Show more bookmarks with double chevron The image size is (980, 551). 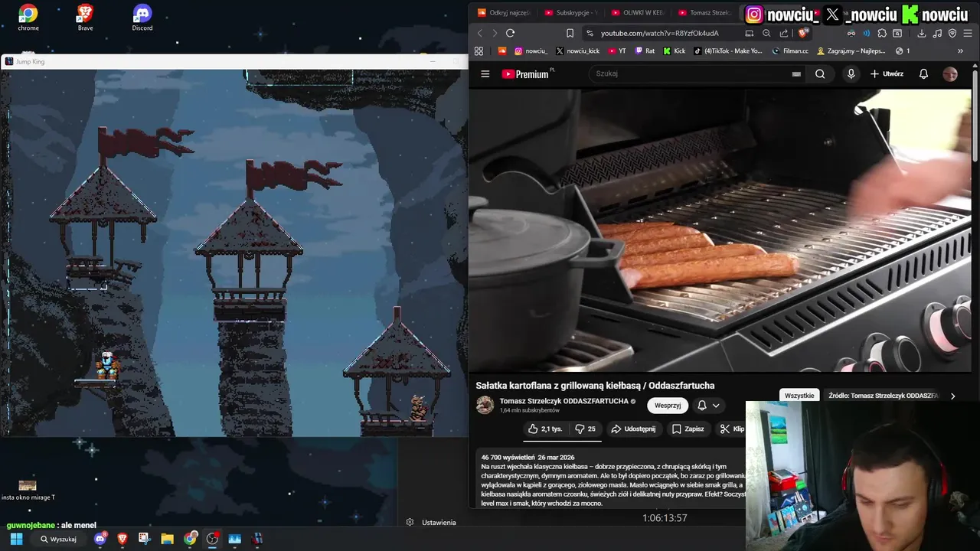960,51
